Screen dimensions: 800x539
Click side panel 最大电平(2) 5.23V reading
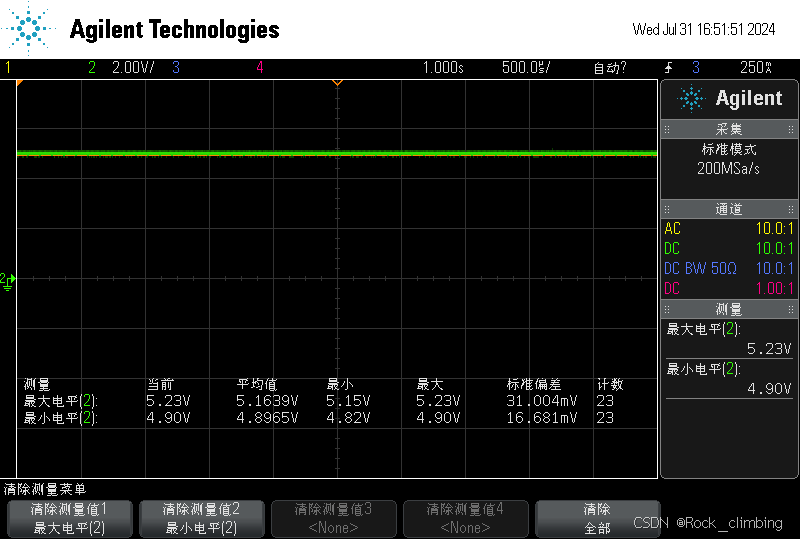pos(729,339)
